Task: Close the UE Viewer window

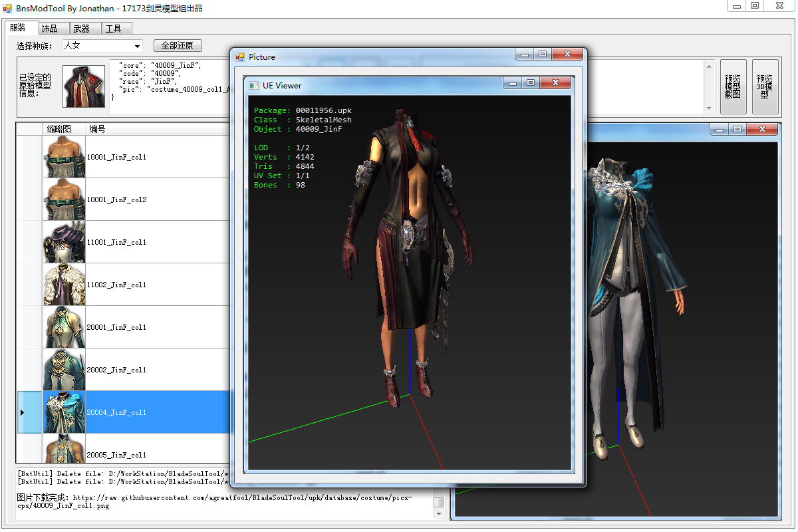Action: click(555, 83)
